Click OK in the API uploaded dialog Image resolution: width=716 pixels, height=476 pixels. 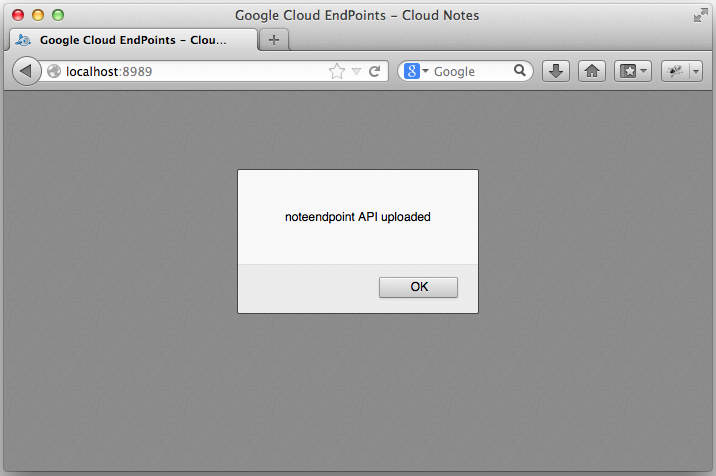(x=418, y=287)
